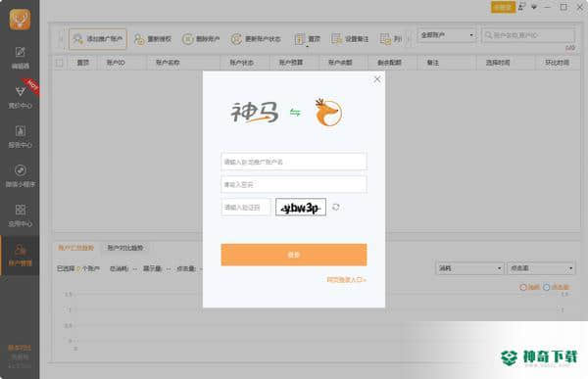Click the verification code input field
This screenshot has width=588, height=379.
coord(246,208)
